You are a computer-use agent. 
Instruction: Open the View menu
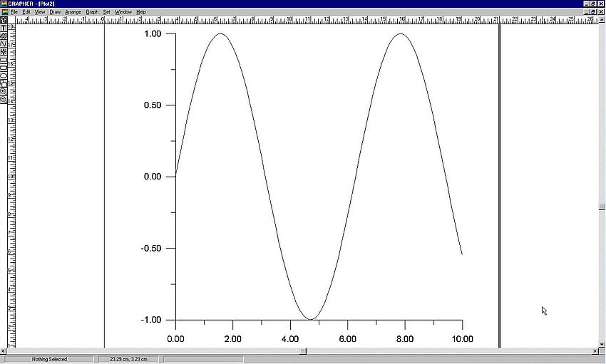click(40, 12)
